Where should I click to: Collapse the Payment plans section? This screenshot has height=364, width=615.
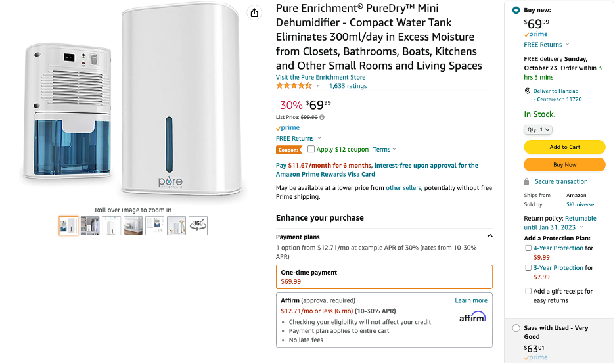[490, 236]
